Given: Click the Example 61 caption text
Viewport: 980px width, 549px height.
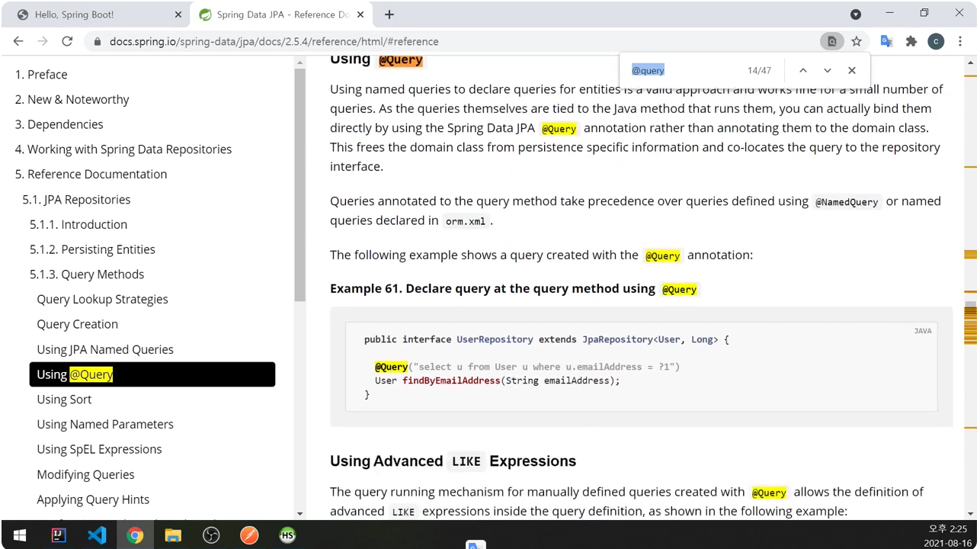Looking at the screenshot, I should 514,289.
